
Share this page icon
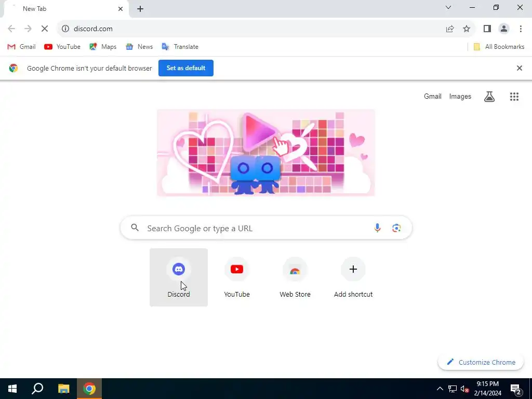[x=450, y=29]
